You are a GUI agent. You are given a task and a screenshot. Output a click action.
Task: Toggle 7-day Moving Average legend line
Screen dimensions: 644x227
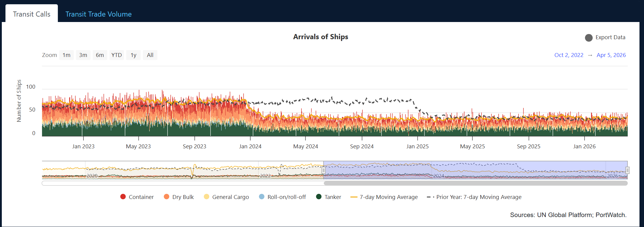pos(354,197)
